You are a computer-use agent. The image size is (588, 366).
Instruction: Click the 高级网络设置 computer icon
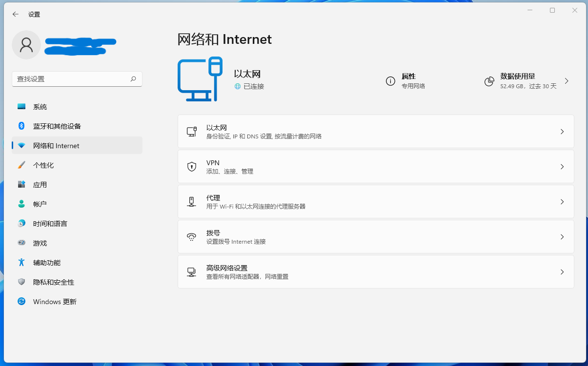click(192, 272)
